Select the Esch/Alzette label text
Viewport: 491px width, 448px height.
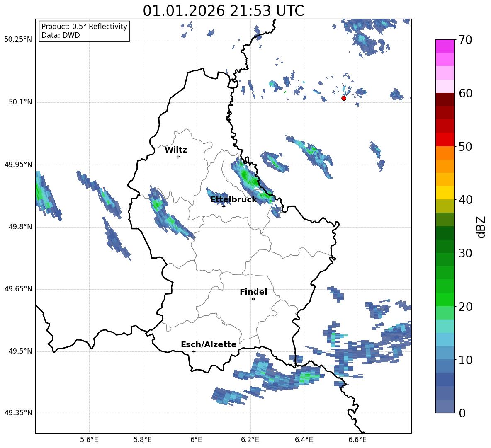(209, 344)
